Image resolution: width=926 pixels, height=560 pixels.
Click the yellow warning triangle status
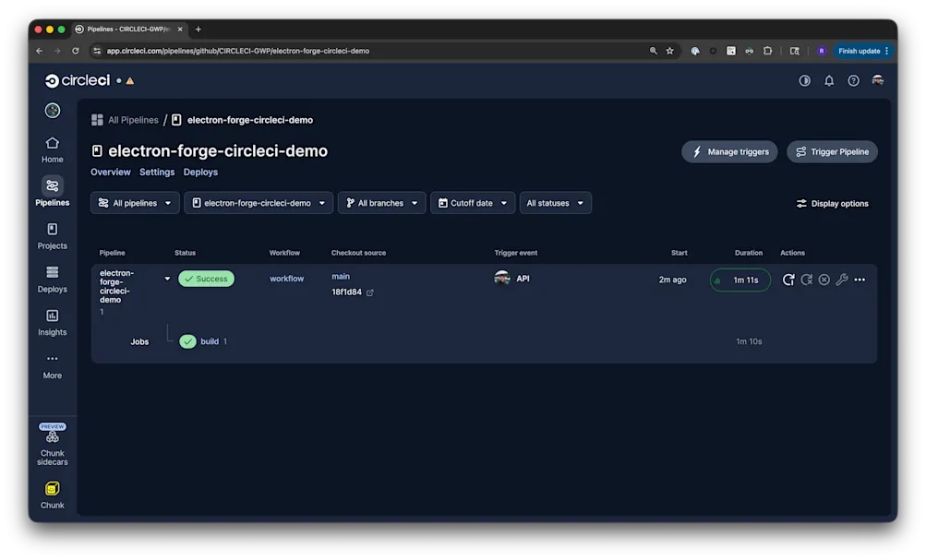[x=130, y=81]
